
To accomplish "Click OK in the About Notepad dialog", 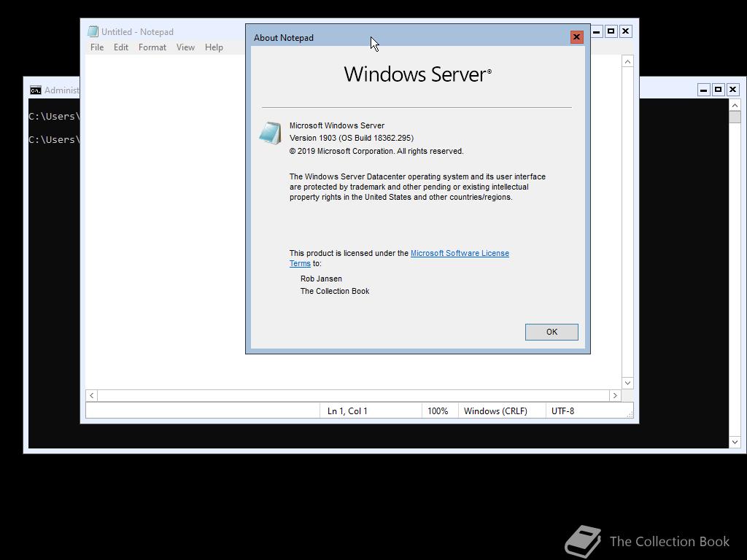I will [x=551, y=332].
